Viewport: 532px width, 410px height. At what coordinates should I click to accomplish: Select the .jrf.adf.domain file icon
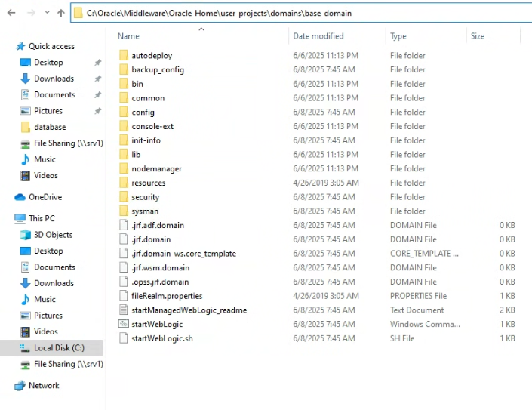coord(124,225)
